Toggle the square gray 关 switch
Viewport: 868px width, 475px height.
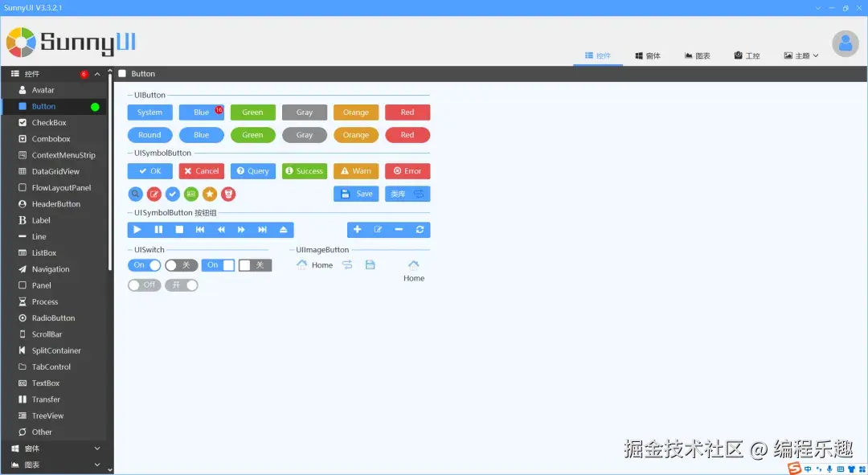pos(255,265)
